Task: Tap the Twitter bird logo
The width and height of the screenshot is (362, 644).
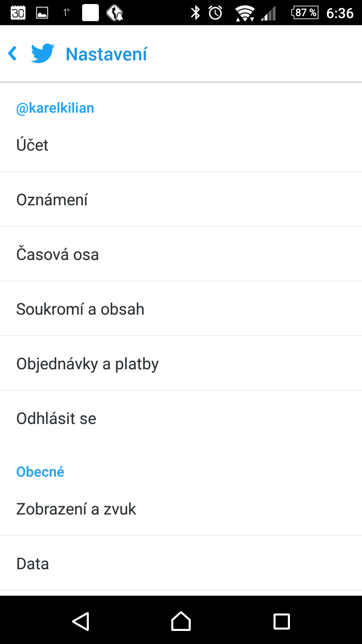Action: [43, 53]
